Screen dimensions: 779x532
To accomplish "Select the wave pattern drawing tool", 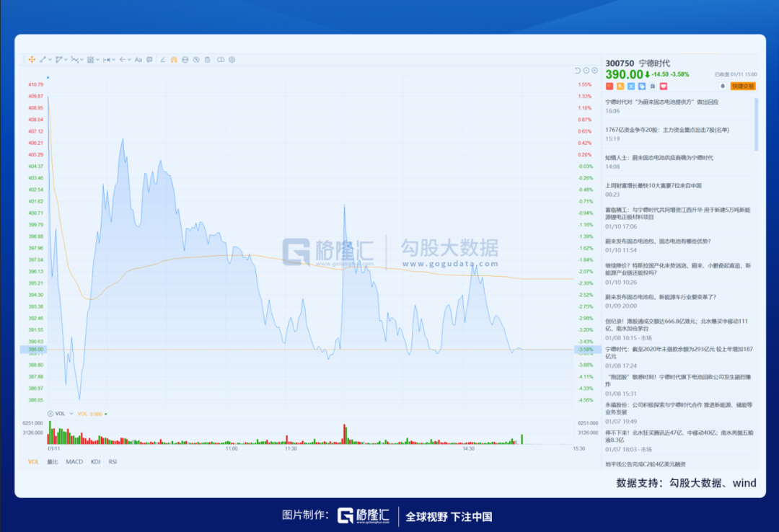I will [74, 60].
